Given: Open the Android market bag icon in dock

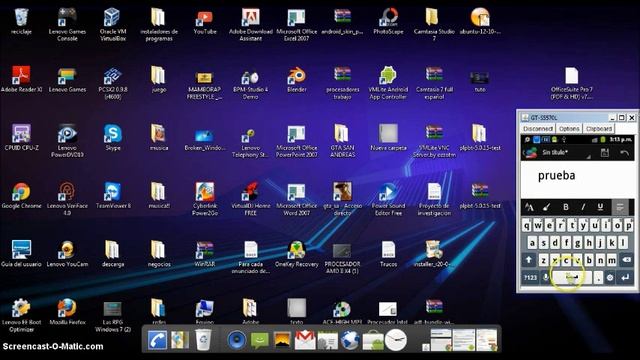Looking at the screenshot, I should (373, 341).
